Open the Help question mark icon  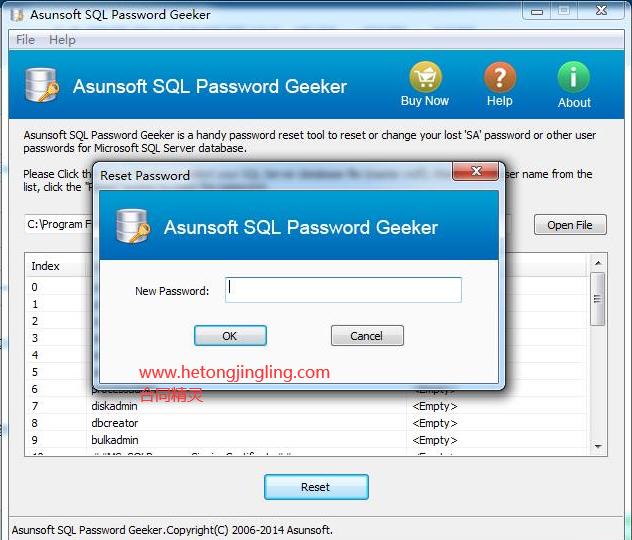500,77
